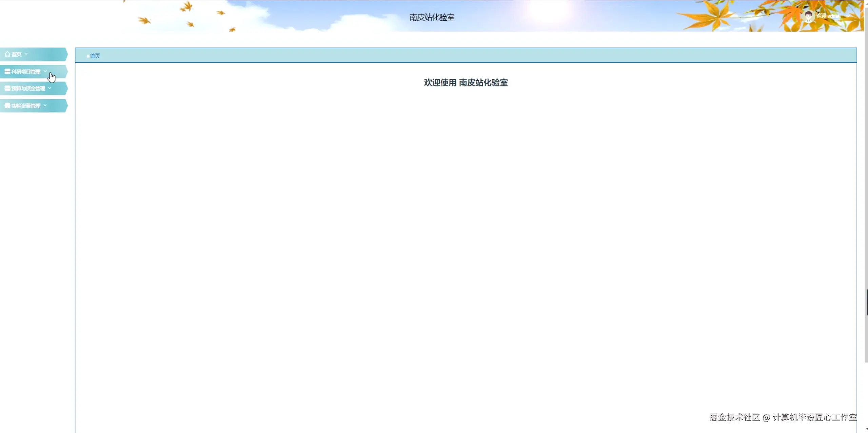Click the house icon beside 首页

[x=7, y=54]
